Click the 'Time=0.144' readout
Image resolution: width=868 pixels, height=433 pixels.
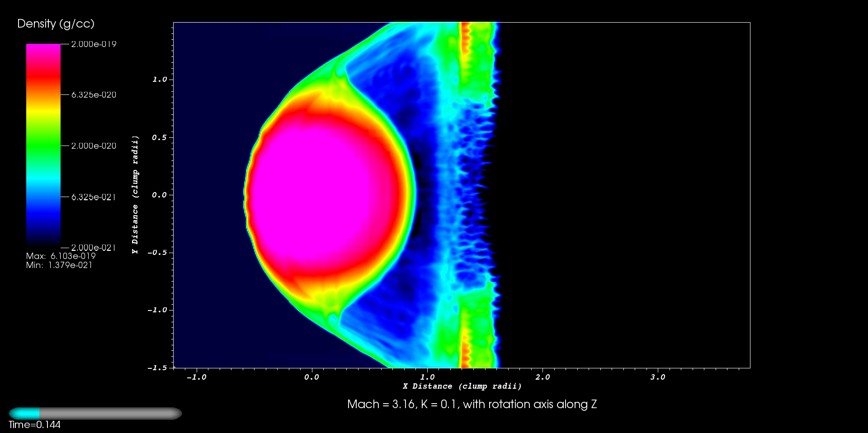(x=34, y=425)
